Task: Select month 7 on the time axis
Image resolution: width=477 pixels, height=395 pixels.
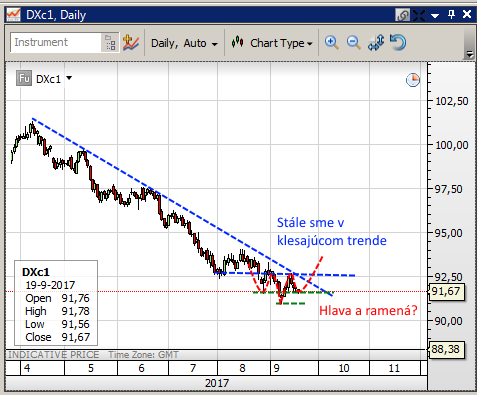Action: tap(193, 368)
